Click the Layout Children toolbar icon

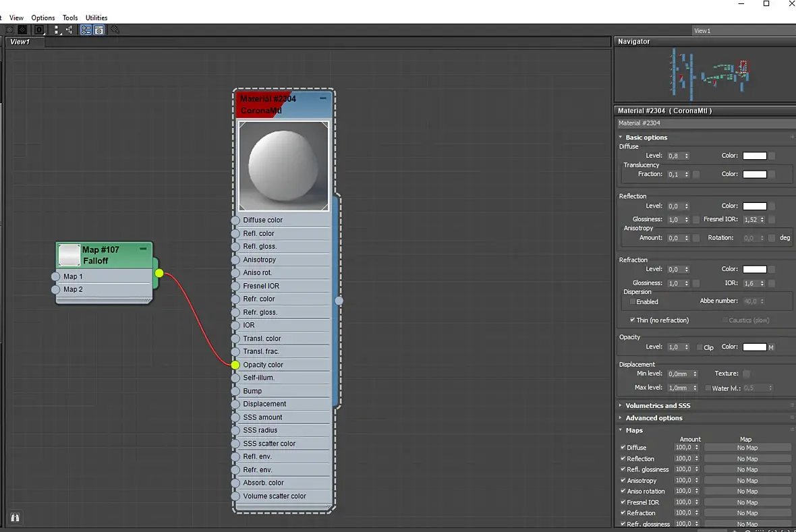(69, 30)
